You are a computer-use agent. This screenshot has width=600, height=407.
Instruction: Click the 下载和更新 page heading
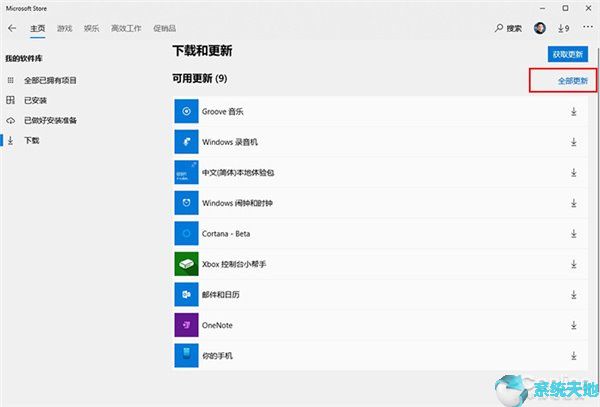coord(202,51)
